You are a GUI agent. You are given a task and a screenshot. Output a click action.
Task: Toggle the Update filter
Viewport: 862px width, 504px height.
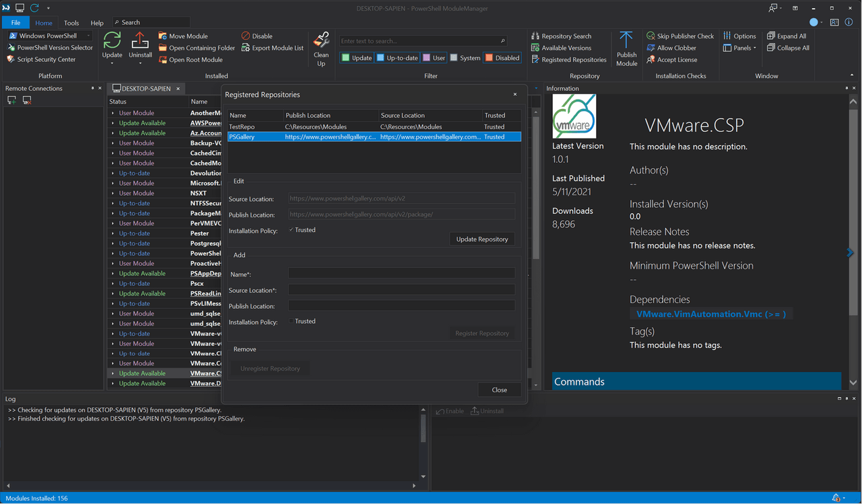click(x=356, y=58)
